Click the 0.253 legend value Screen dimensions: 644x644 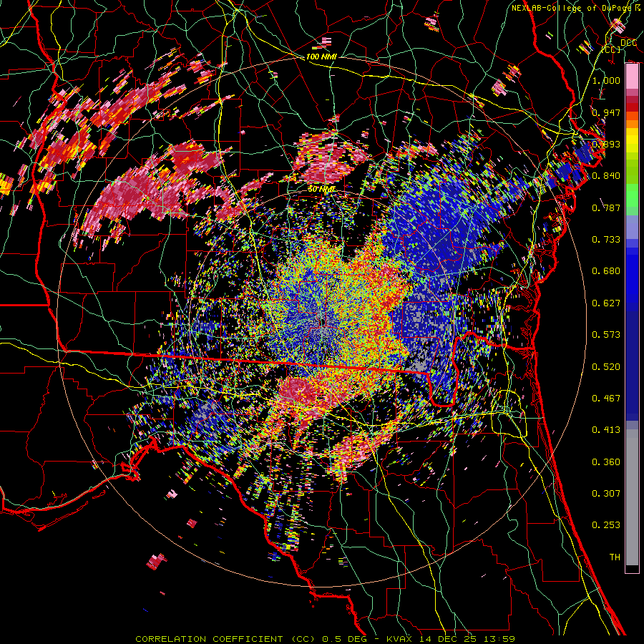(606, 525)
